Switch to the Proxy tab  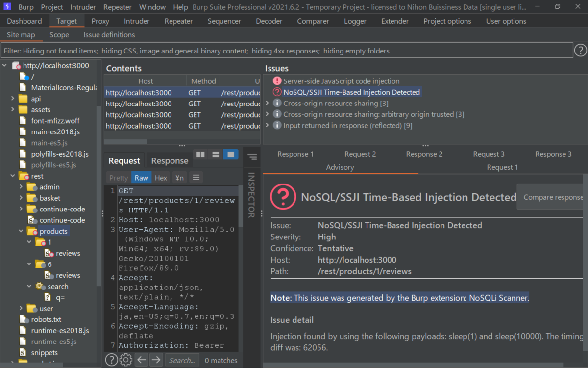(x=100, y=21)
